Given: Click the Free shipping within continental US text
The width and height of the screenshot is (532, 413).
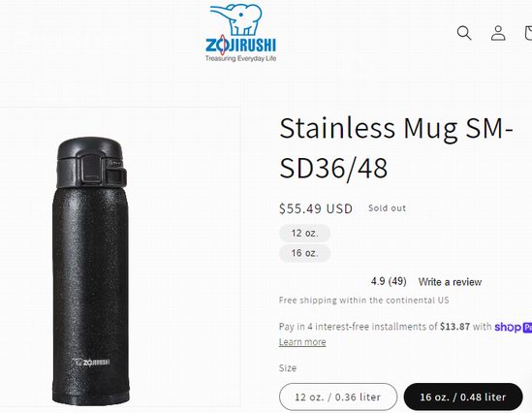Looking at the screenshot, I should [363, 300].
